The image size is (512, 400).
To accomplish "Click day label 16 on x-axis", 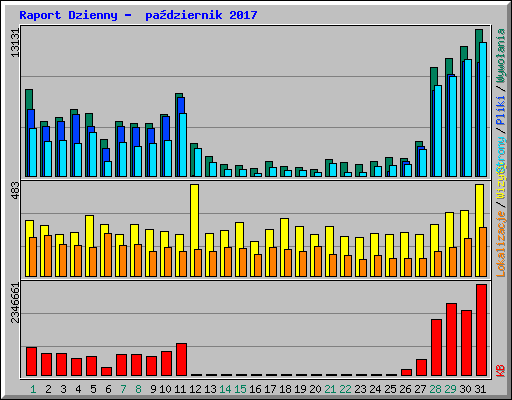I will pos(255,389).
